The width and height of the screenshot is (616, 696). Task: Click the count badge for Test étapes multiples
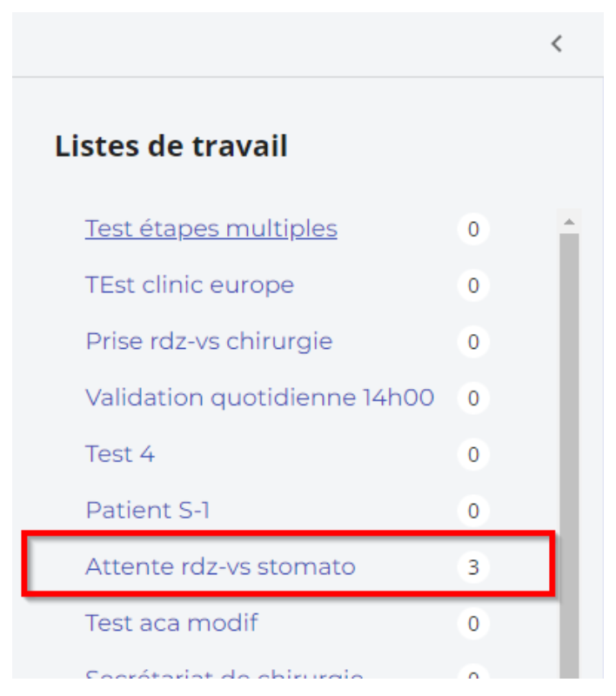[473, 230]
